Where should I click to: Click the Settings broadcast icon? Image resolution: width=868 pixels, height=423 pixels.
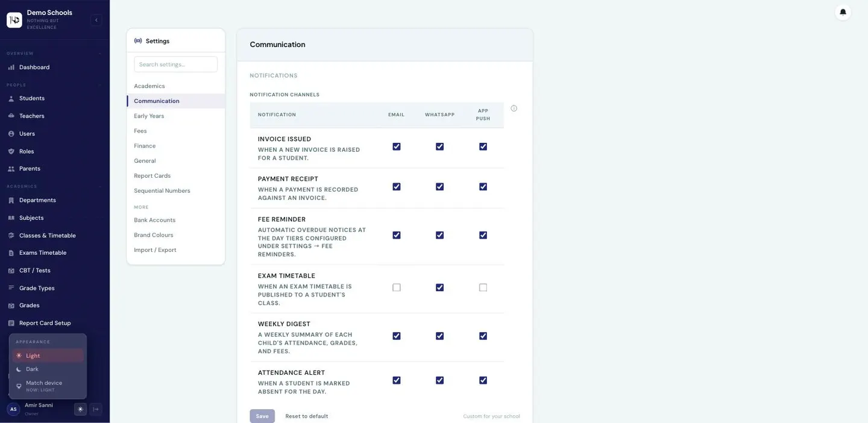(138, 41)
